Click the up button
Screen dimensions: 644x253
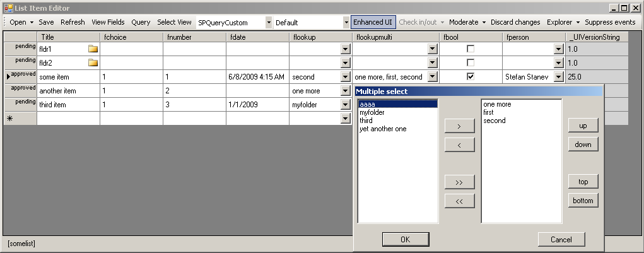[583, 126]
